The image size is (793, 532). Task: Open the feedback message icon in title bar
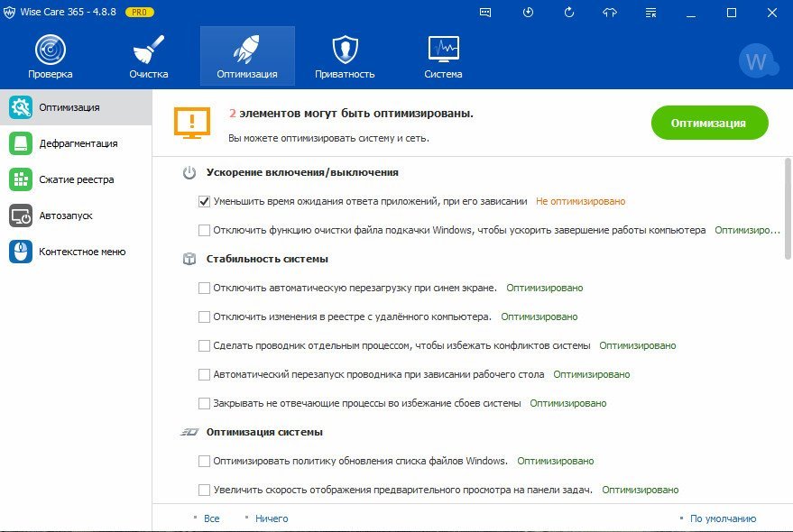(x=485, y=13)
